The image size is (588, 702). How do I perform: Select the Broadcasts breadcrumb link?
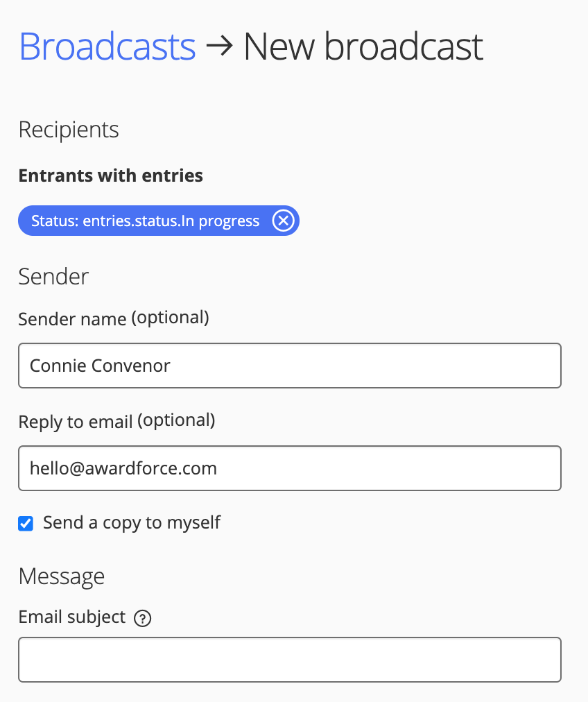[x=107, y=46]
